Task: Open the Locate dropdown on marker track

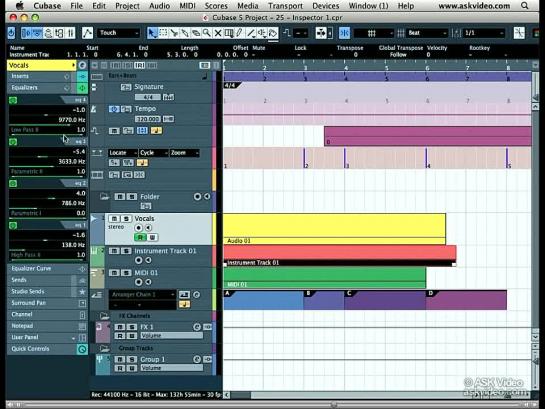Action: (123, 153)
